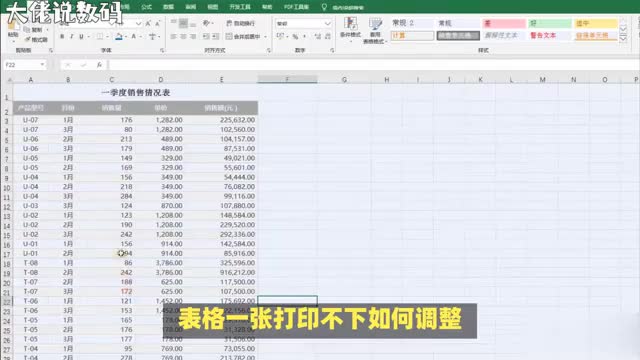Toggle Bold formatting

62,37
